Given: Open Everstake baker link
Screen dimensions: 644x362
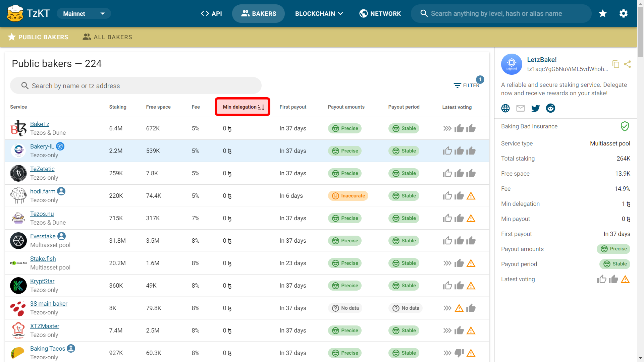Looking at the screenshot, I should [x=43, y=236].
